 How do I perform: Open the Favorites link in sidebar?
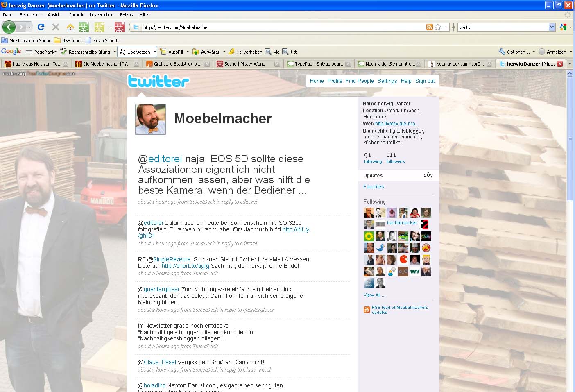pyautogui.click(x=374, y=187)
